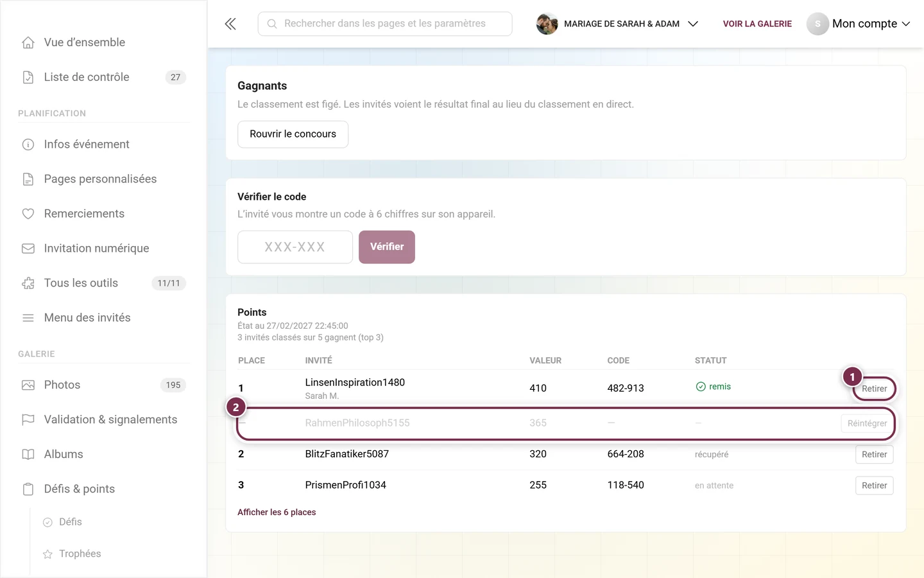This screenshot has width=924, height=578.
Task: Click Retirer for LinsenInspiration1480
Action: tap(874, 389)
